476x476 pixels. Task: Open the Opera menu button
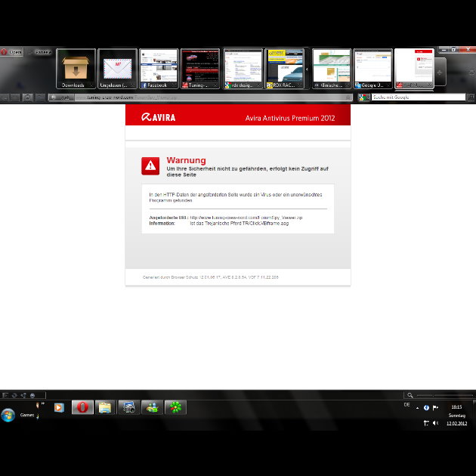pyautogui.click(x=12, y=52)
